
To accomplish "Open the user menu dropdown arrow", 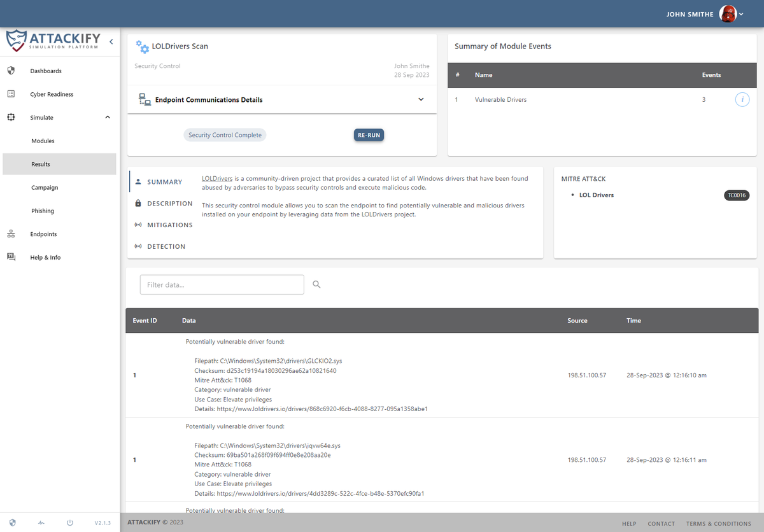I will (742, 15).
